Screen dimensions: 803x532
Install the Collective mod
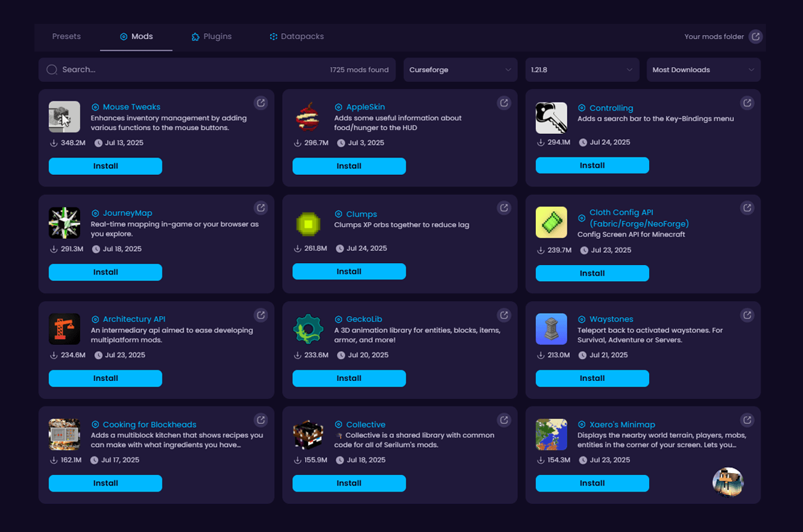click(x=349, y=484)
